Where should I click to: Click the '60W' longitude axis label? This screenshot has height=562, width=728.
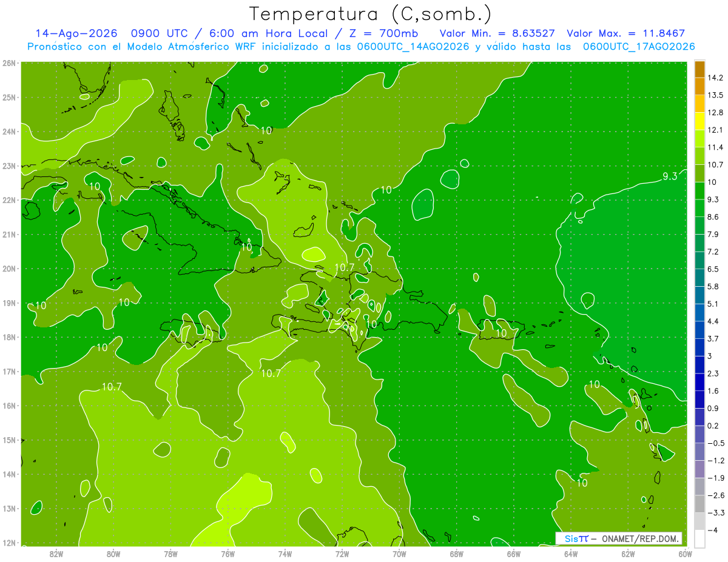685,554
